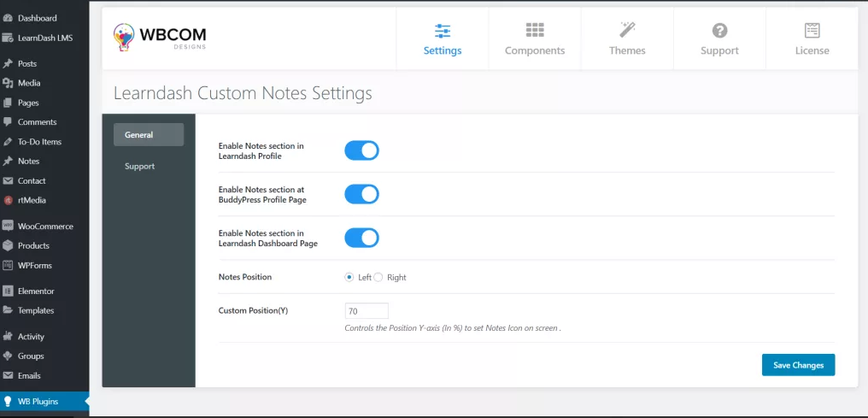Open Pages text in admin menu
This screenshot has height=418, width=868.
point(28,103)
